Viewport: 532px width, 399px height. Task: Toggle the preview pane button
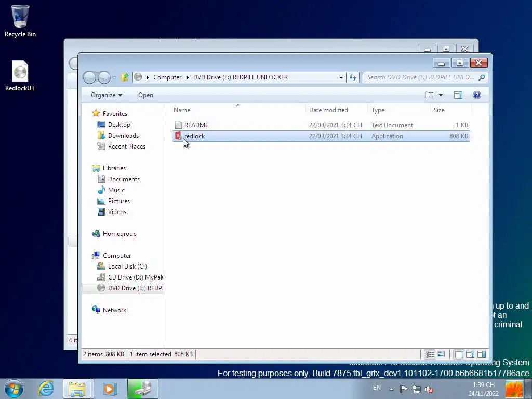(458, 95)
